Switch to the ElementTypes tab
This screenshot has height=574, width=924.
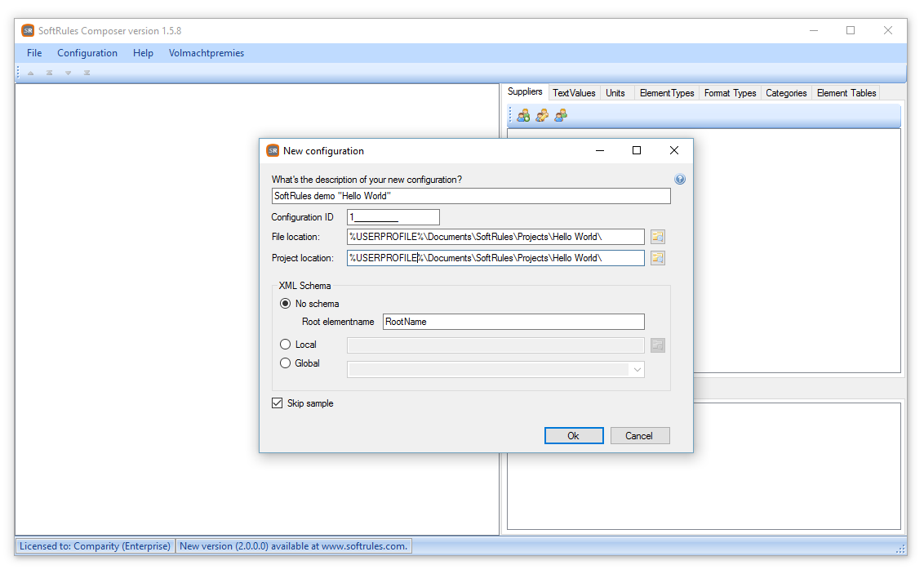pyautogui.click(x=667, y=93)
